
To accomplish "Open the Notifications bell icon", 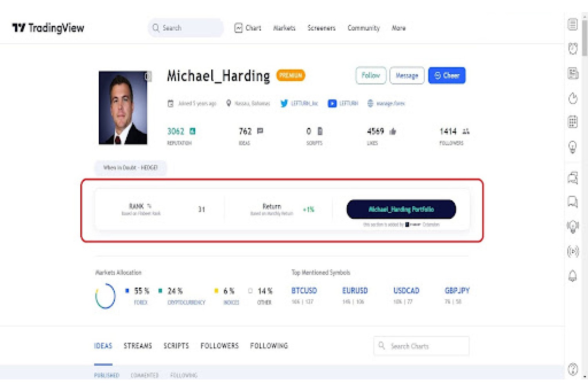I will [x=573, y=276].
